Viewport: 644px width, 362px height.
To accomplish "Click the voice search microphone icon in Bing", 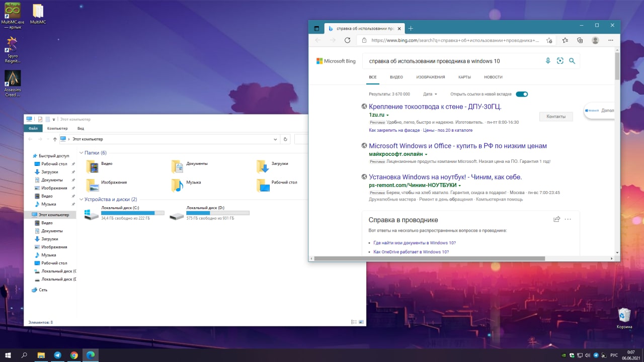I will click(548, 61).
